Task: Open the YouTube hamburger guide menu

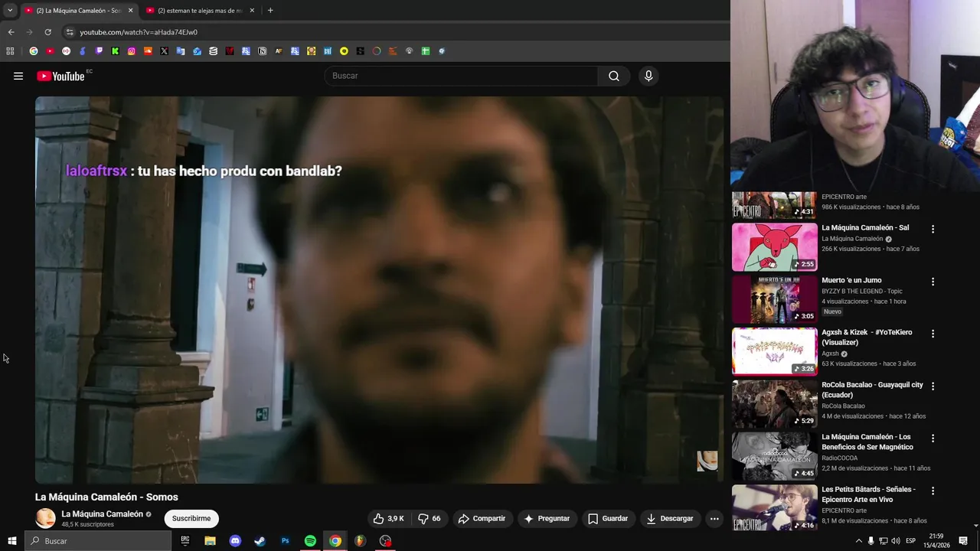Action: pyautogui.click(x=18, y=76)
